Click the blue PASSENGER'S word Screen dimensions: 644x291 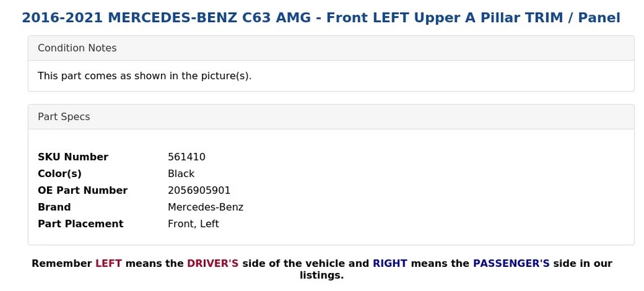(511, 264)
